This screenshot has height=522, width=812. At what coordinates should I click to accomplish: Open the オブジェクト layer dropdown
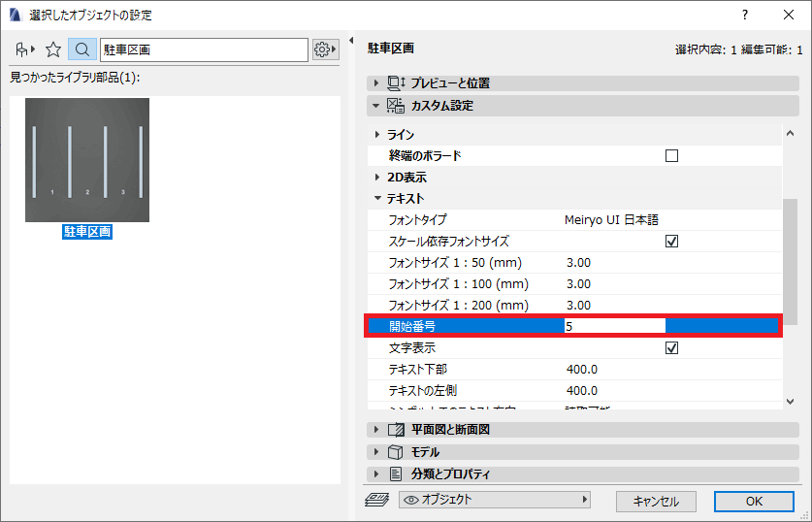(495, 500)
